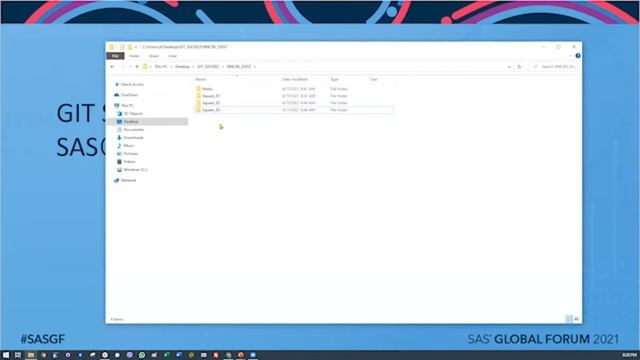Screen dimensions: 640x360
Task: View the taskbar clock
Action: click(629, 355)
